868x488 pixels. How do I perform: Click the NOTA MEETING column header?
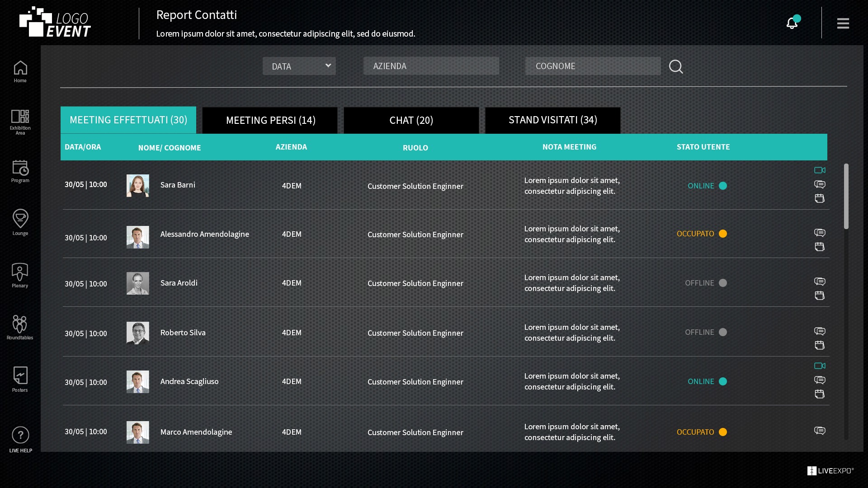point(570,147)
